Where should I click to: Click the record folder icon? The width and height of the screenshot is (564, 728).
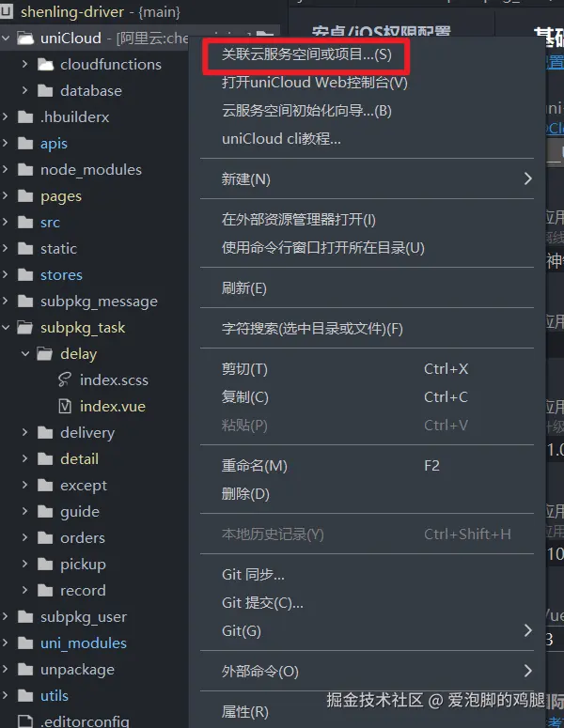45,591
